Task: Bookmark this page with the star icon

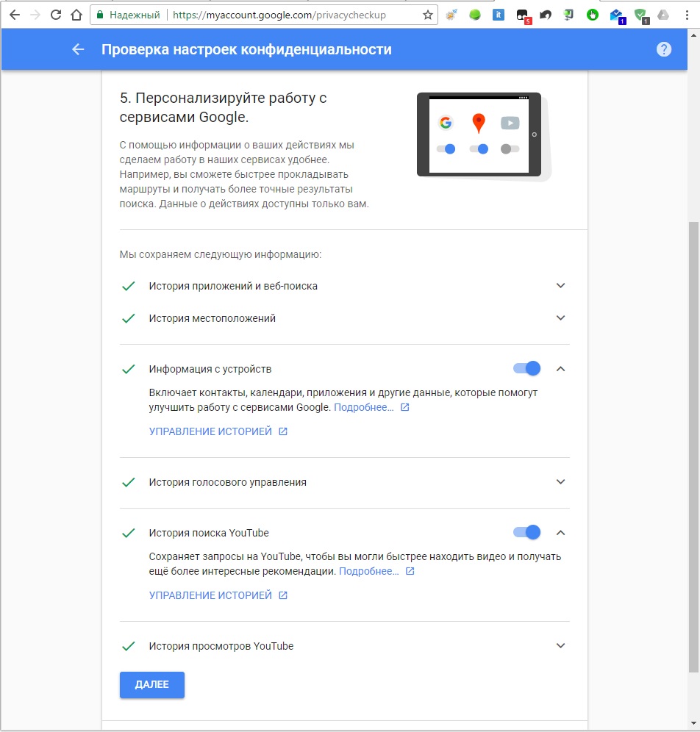Action: click(428, 15)
